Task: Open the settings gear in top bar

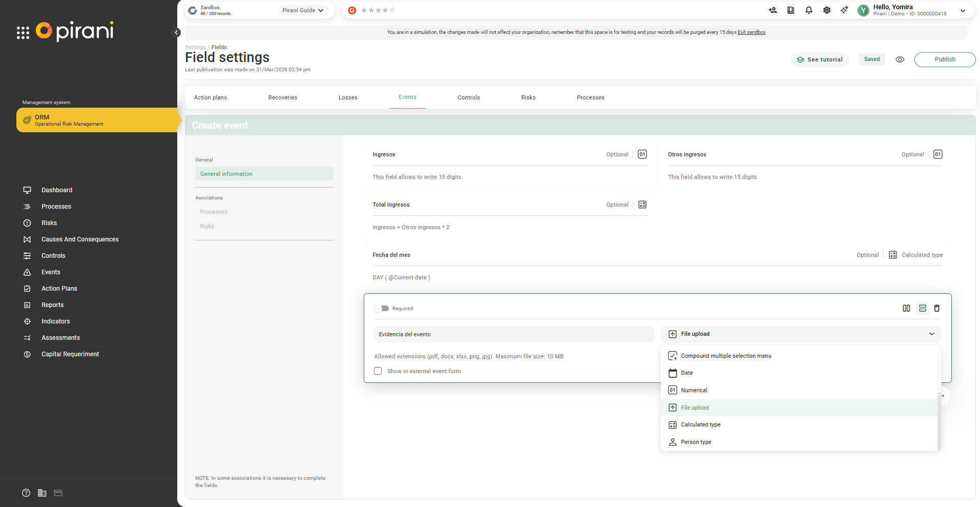Action: (x=826, y=10)
